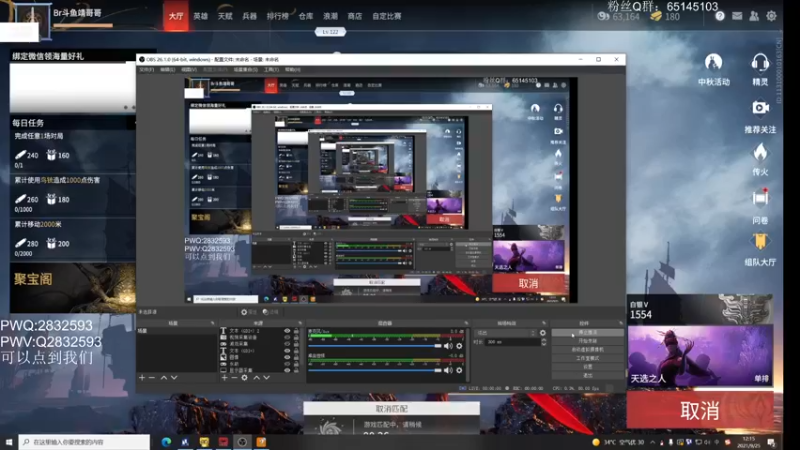The image size is (800, 450).
Task: Click the transition duration stepper arrows
Action: pyautogui.click(x=544, y=342)
